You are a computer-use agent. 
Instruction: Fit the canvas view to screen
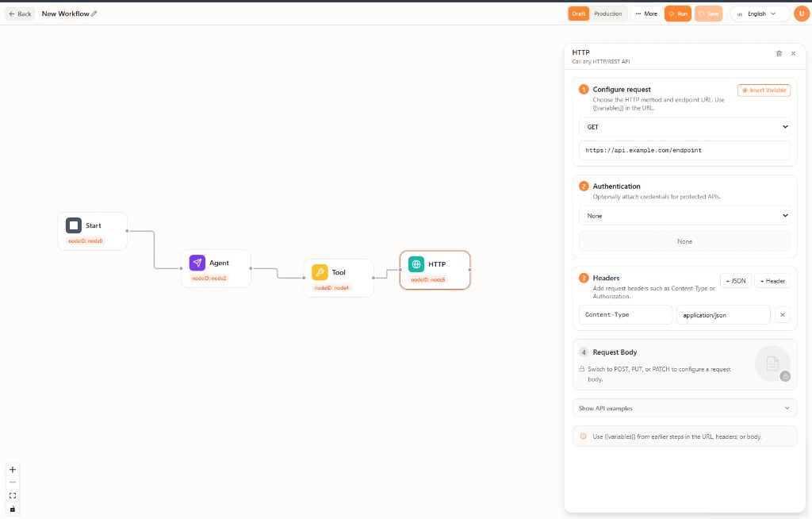pyautogui.click(x=13, y=496)
